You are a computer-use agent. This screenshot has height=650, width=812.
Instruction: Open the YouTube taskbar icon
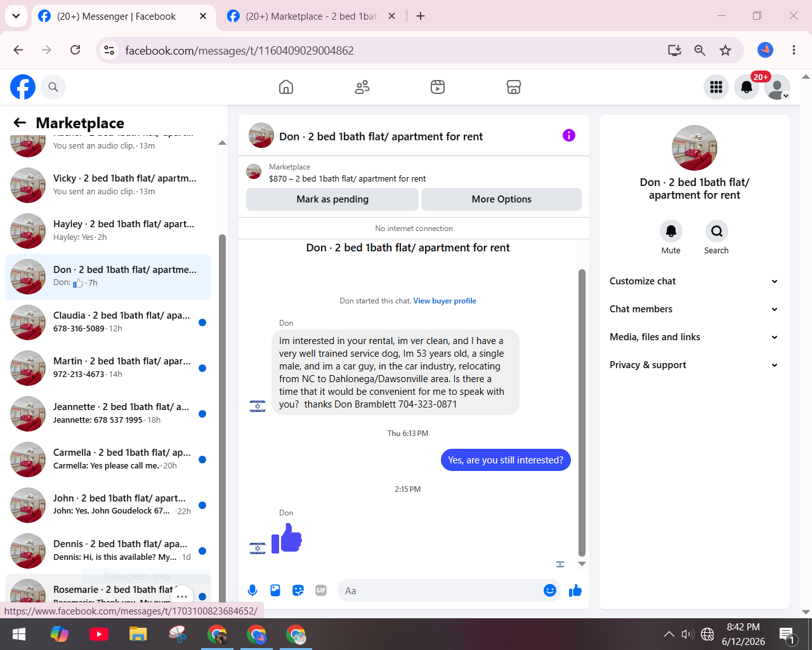point(99,634)
